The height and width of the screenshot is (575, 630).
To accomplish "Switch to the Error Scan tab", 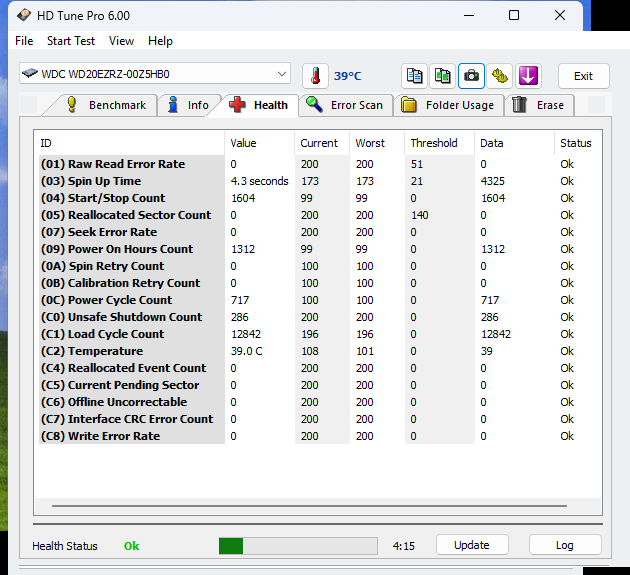I will [x=345, y=105].
